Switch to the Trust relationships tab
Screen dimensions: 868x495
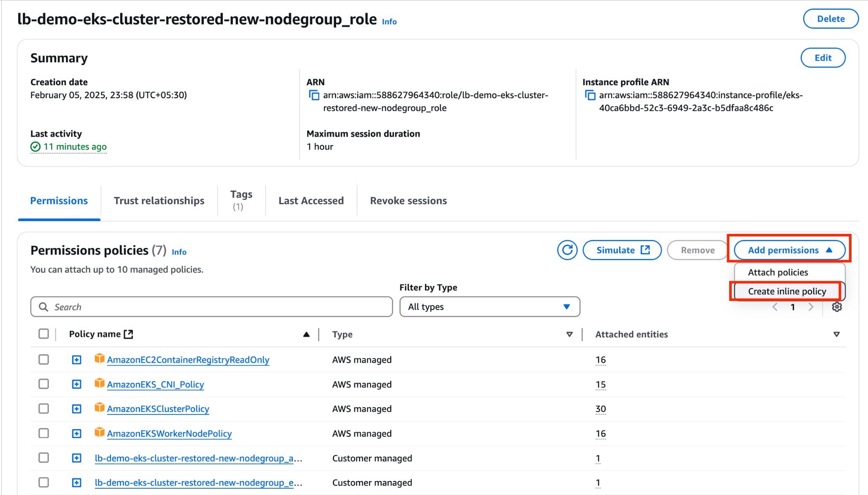(159, 201)
